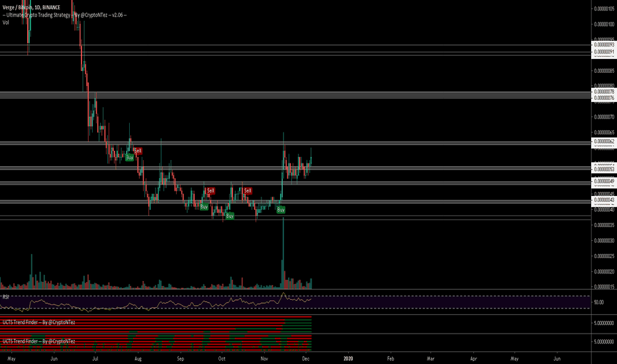
Task: Click the Verge / Bitcoin symbol title
Action: (32, 7)
